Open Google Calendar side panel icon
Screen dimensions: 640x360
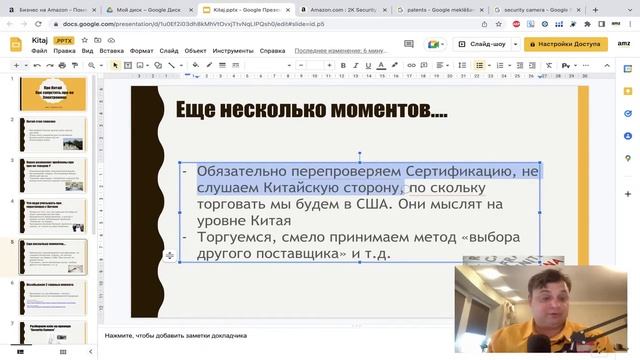click(x=628, y=69)
